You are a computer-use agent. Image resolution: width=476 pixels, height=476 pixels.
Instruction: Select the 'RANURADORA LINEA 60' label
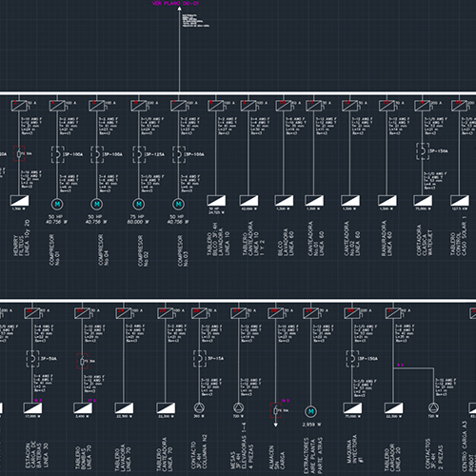click(387, 239)
